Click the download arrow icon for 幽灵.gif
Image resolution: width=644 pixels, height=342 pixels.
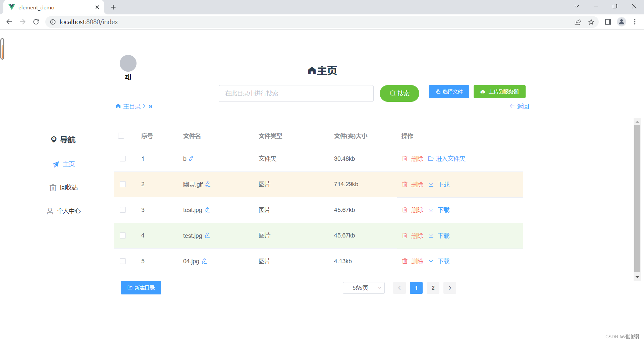click(x=431, y=184)
